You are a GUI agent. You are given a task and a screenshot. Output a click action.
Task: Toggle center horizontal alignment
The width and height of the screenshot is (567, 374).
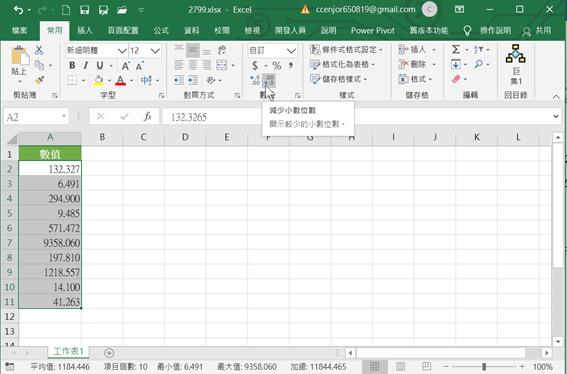[x=193, y=65]
